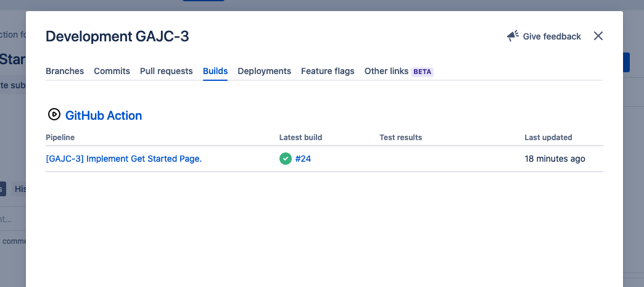644x287 pixels.
Task: Click the Last updated column header
Action: (548, 138)
